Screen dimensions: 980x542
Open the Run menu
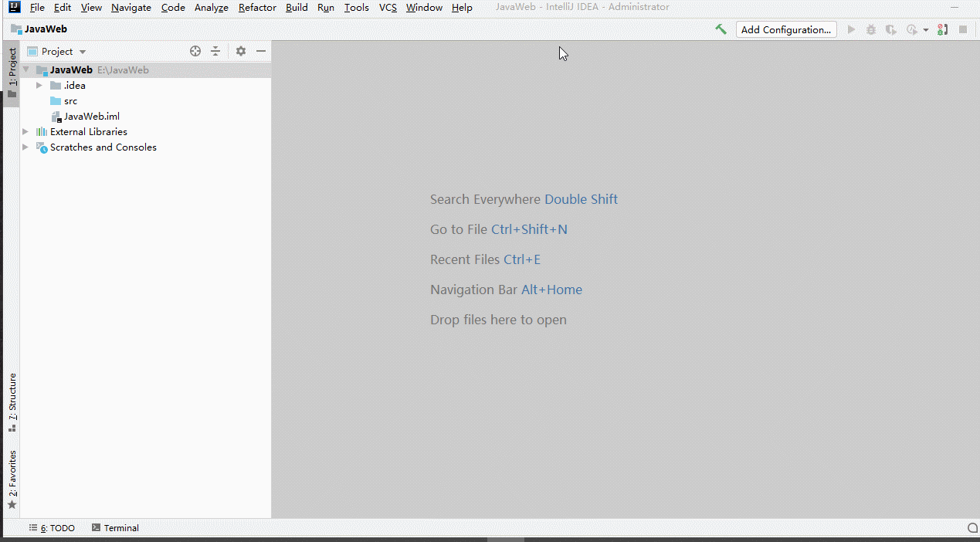[326, 7]
